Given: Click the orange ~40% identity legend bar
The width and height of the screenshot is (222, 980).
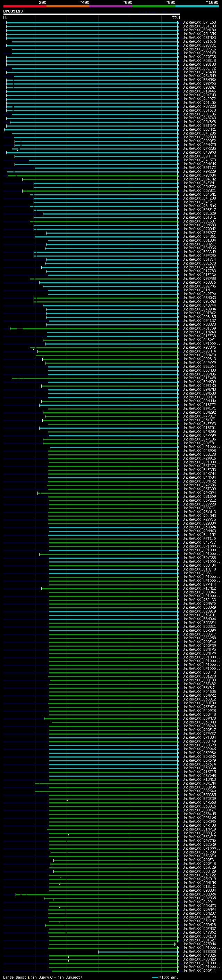Looking at the screenshot, I should pyautogui.click(x=68, y=6).
